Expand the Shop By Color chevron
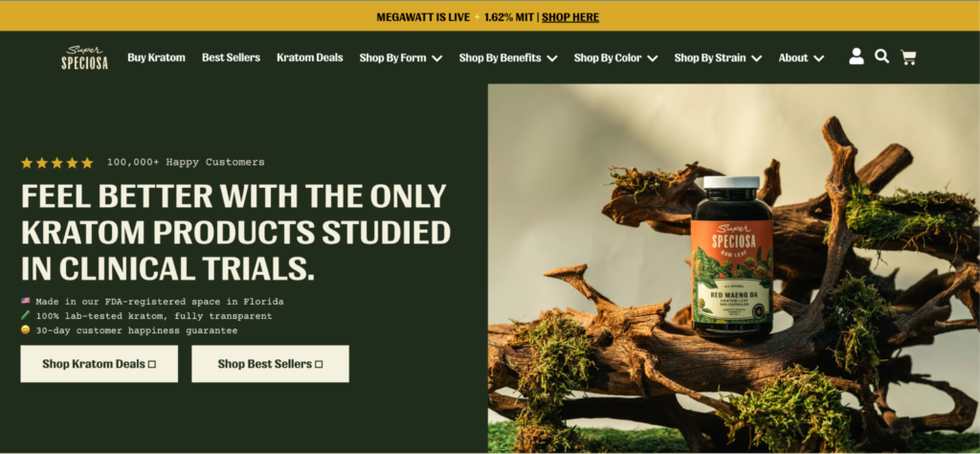 652,58
